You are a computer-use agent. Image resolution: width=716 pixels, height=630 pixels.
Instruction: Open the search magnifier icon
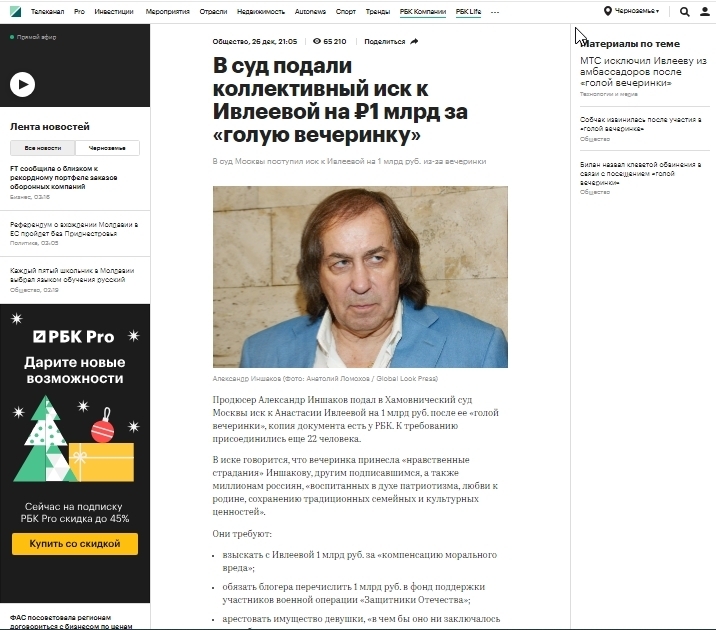click(684, 11)
